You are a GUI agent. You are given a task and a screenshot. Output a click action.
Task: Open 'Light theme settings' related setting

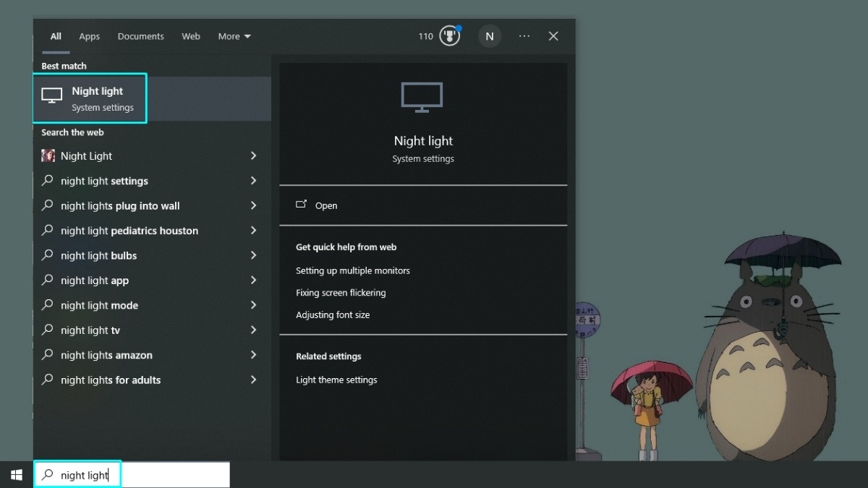click(x=336, y=380)
